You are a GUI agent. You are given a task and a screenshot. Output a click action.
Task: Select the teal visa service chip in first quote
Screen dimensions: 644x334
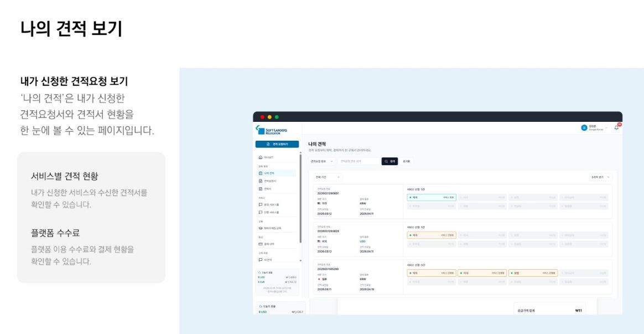pos(431,197)
